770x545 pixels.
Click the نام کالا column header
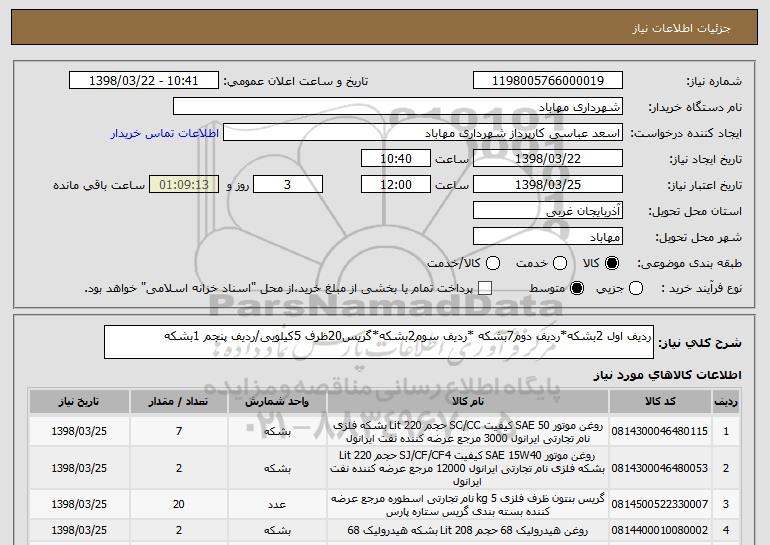pyautogui.click(x=468, y=402)
